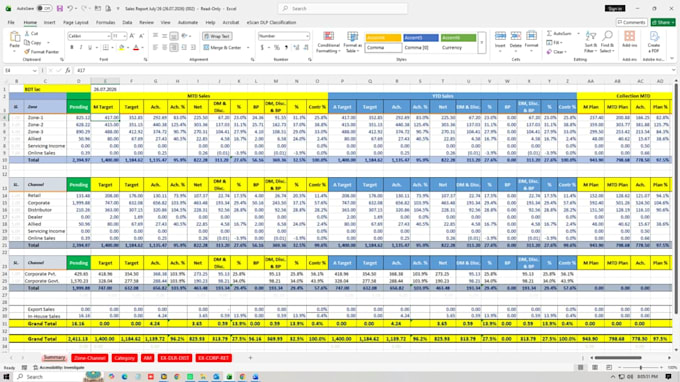The width and height of the screenshot is (680, 382).
Task: Open the font name dropdown (Calibri)
Action: pyautogui.click(x=108, y=36)
